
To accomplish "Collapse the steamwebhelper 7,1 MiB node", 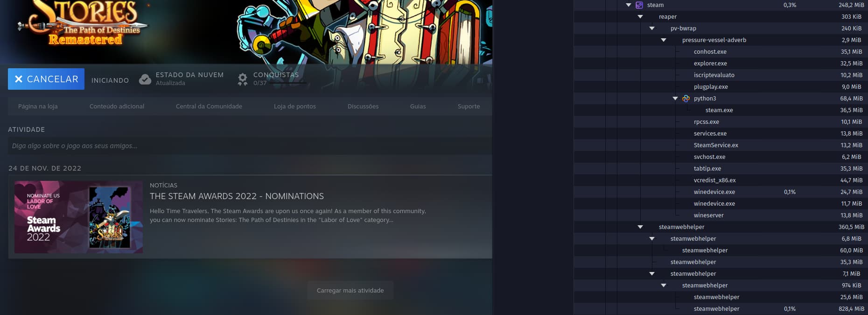I will coord(652,274).
